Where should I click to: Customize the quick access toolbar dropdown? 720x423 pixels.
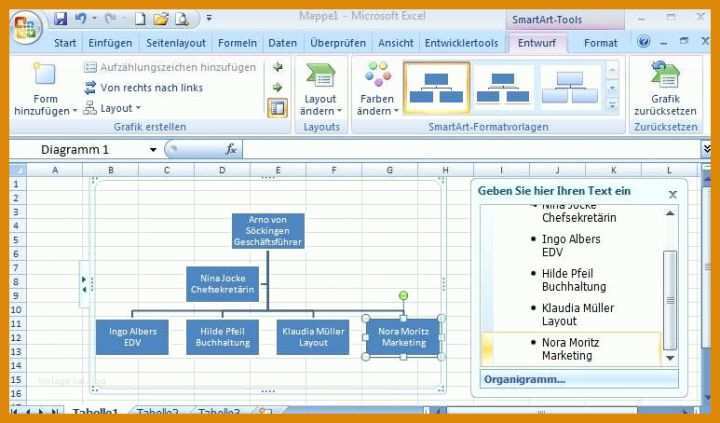point(209,18)
